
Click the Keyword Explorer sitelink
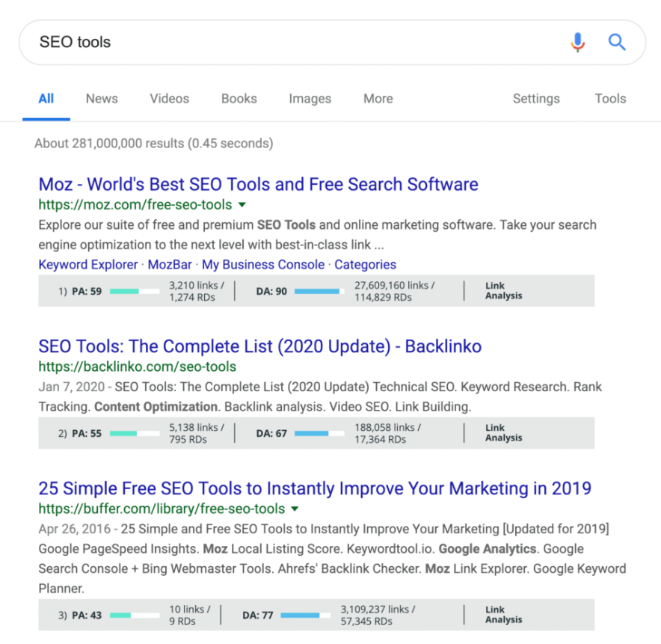tap(87, 264)
